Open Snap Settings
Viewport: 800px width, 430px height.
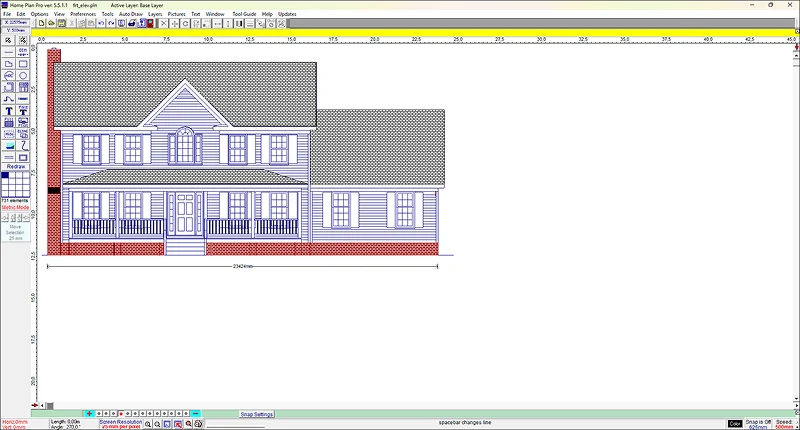pos(257,414)
